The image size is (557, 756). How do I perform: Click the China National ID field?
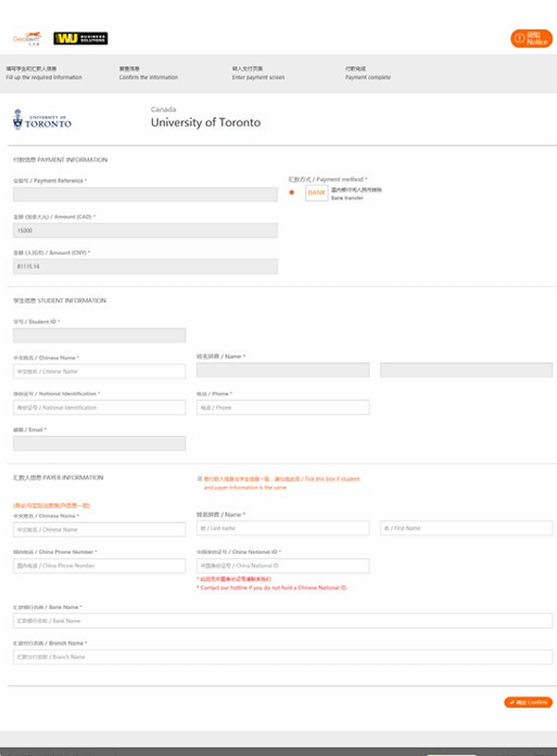[x=283, y=565]
